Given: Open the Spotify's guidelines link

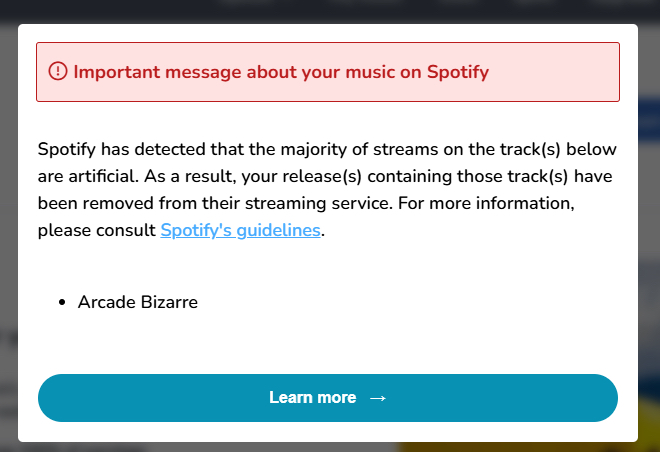Looking at the screenshot, I should click(240, 230).
